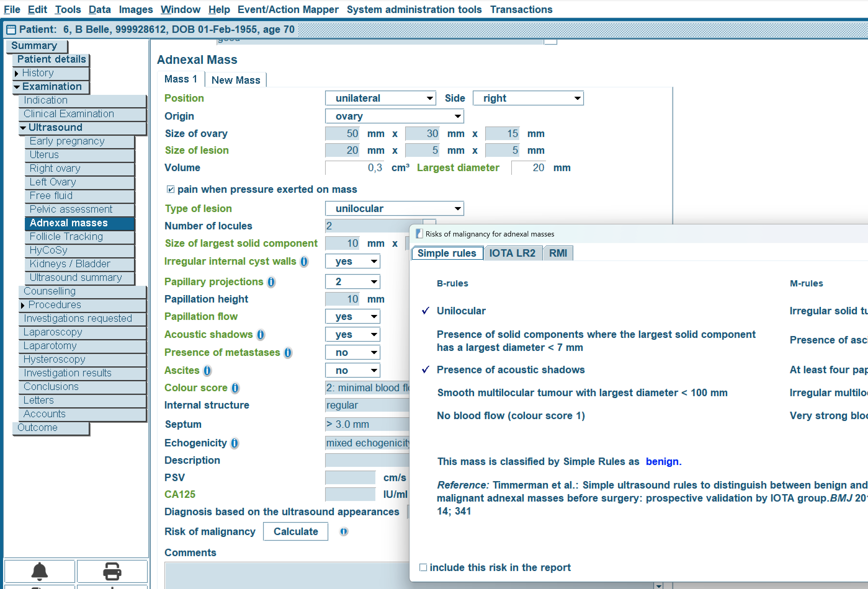
Task: Collapse the Ultrasound tree node
Action: click(x=23, y=128)
